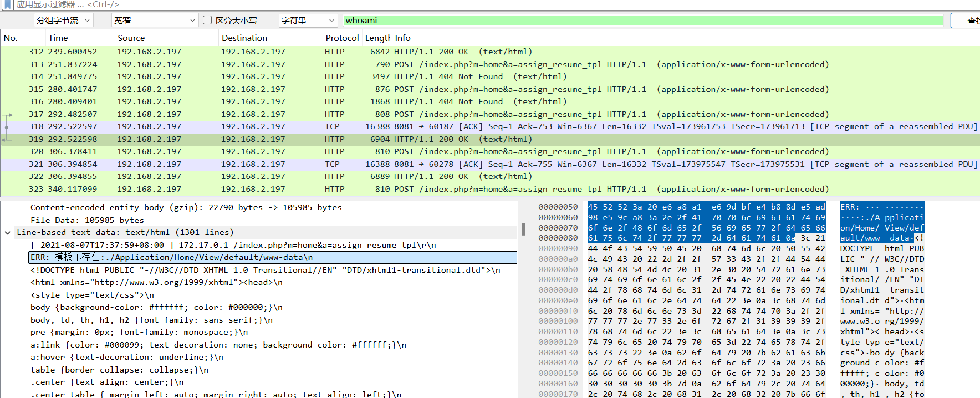Sort by the Destination column header
The height and width of the screenshot is (398, 980).
270,38
